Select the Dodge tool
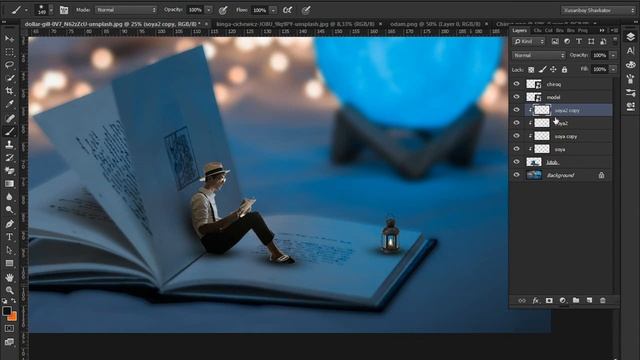The width and height of the screenshot is (640, 360). [9, 210]
